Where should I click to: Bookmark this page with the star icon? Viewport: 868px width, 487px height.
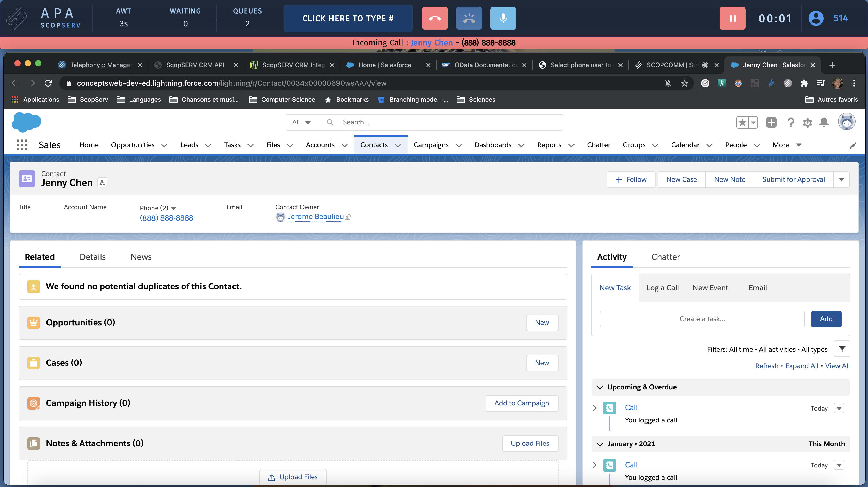[684, 83]
